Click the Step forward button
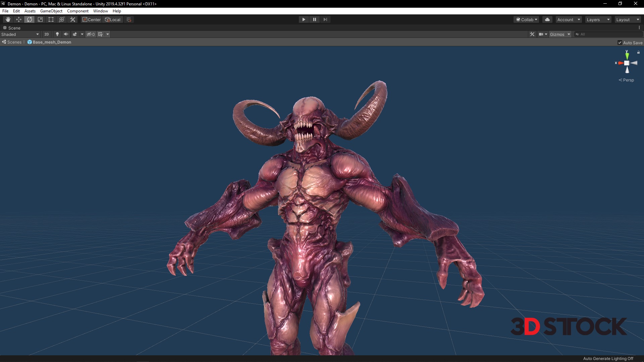The image size is (644, 362). coord(325,19)
